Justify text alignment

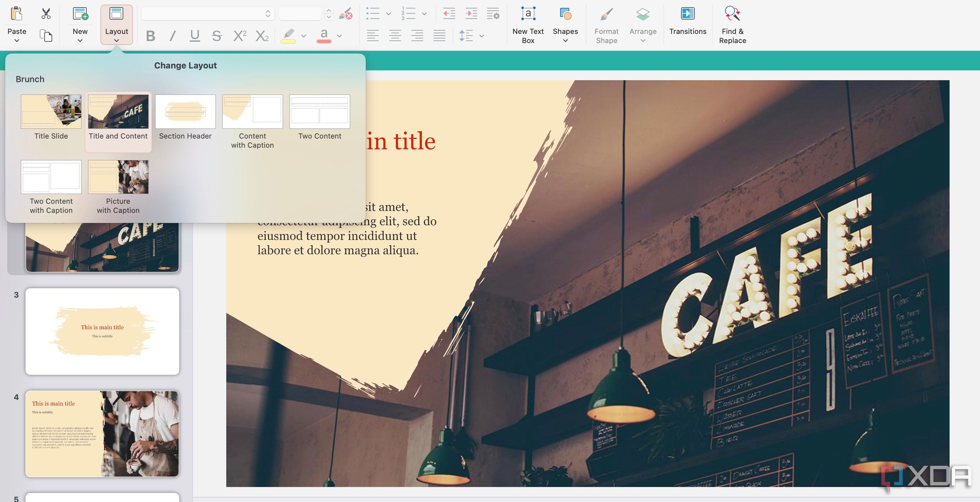(439, 36)
